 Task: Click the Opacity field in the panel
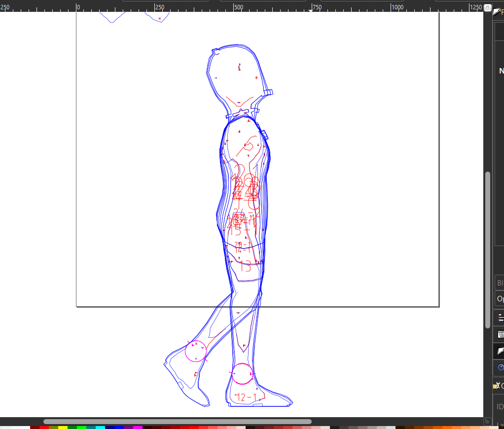499,299
